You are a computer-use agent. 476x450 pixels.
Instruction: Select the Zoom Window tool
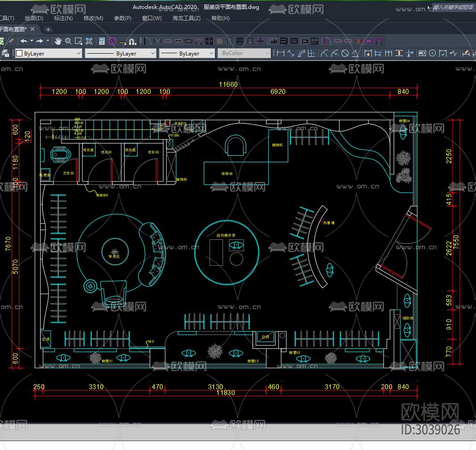(x=79, y=41)
